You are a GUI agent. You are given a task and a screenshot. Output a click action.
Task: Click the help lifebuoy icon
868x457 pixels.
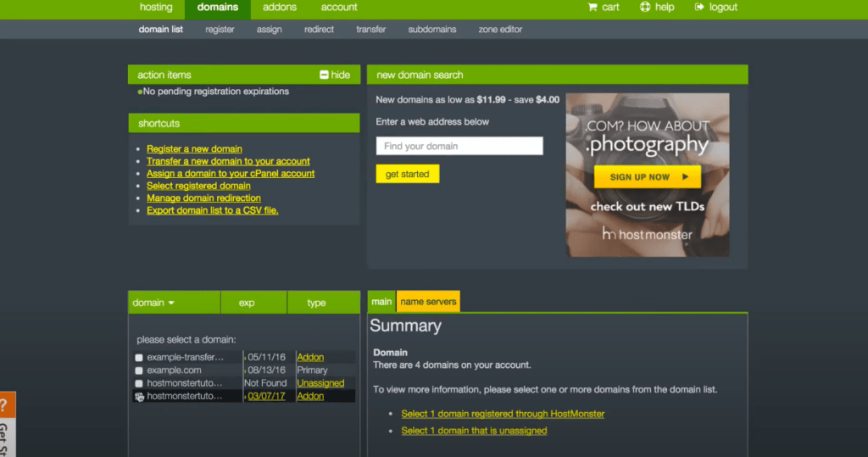[644, 7]
